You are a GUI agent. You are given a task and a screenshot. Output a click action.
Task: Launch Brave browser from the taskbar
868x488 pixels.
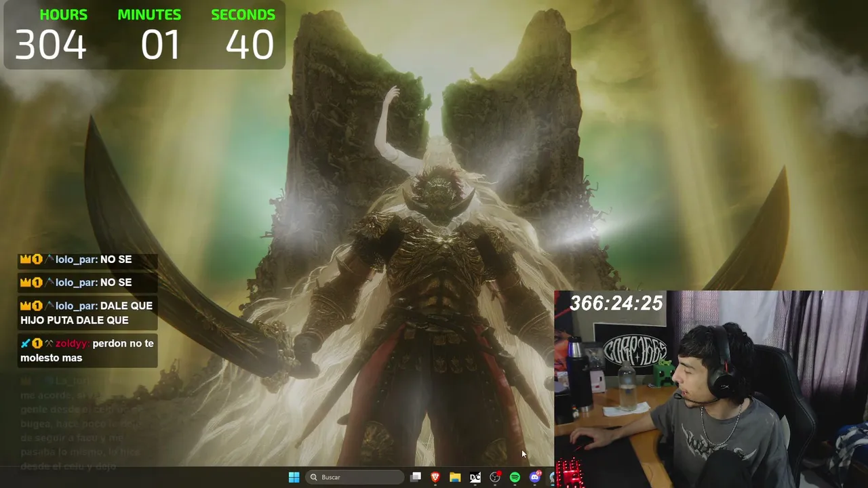[435, 477]
